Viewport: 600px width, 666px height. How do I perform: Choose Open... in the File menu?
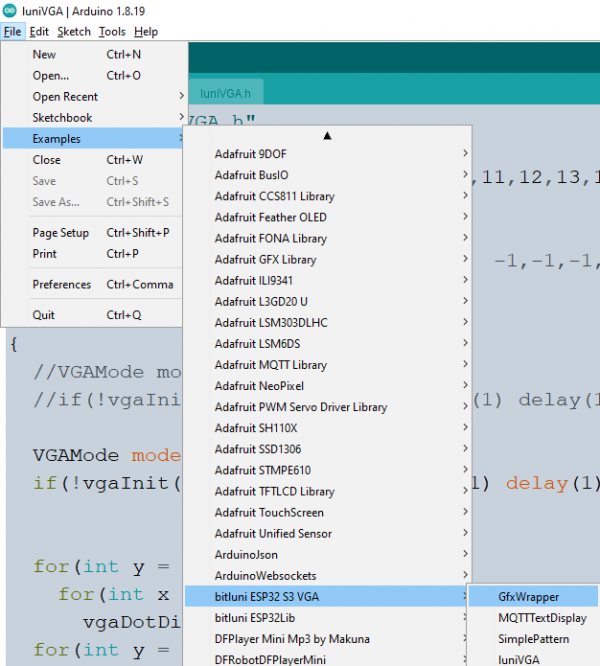click(x=51, y=76)
